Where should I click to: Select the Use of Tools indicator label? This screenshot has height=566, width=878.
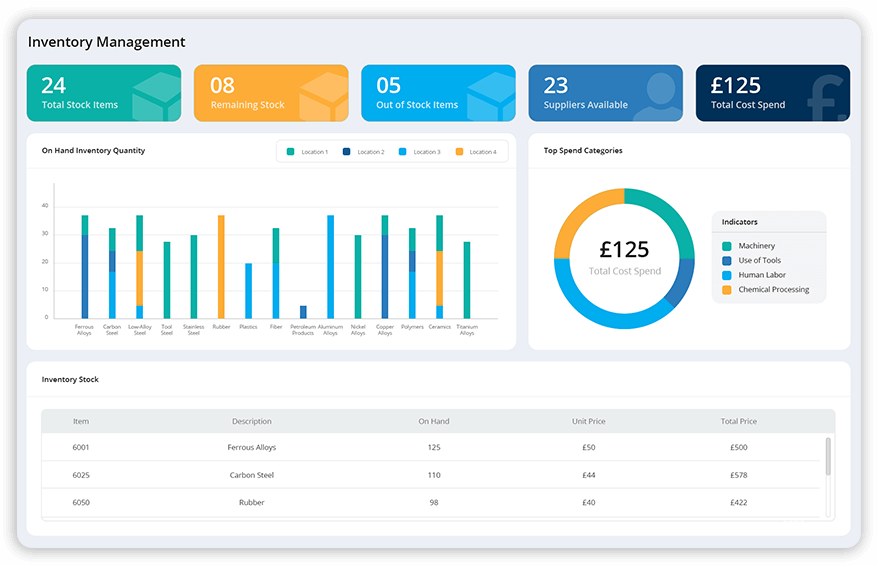coord(760,260)
